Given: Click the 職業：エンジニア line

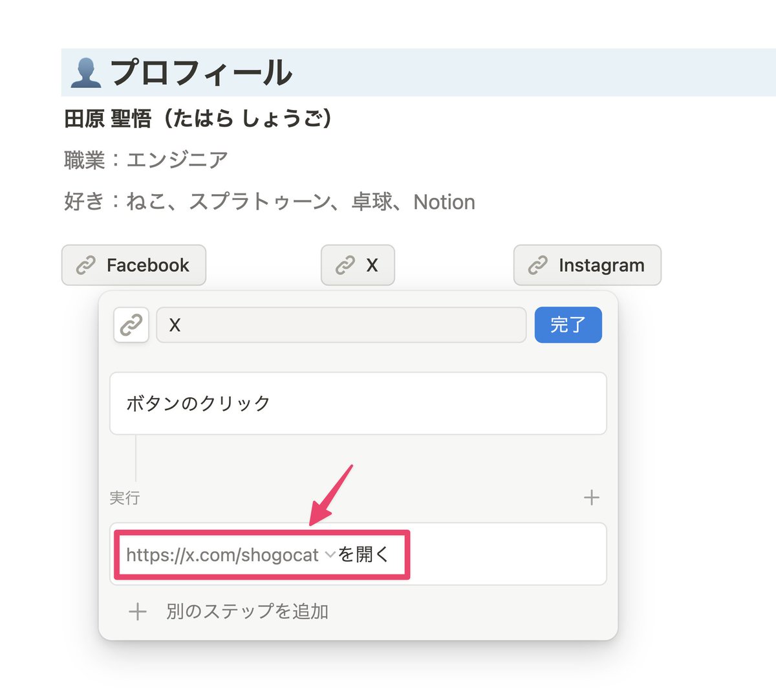Looking at the screenshot, I should point(146,160).
